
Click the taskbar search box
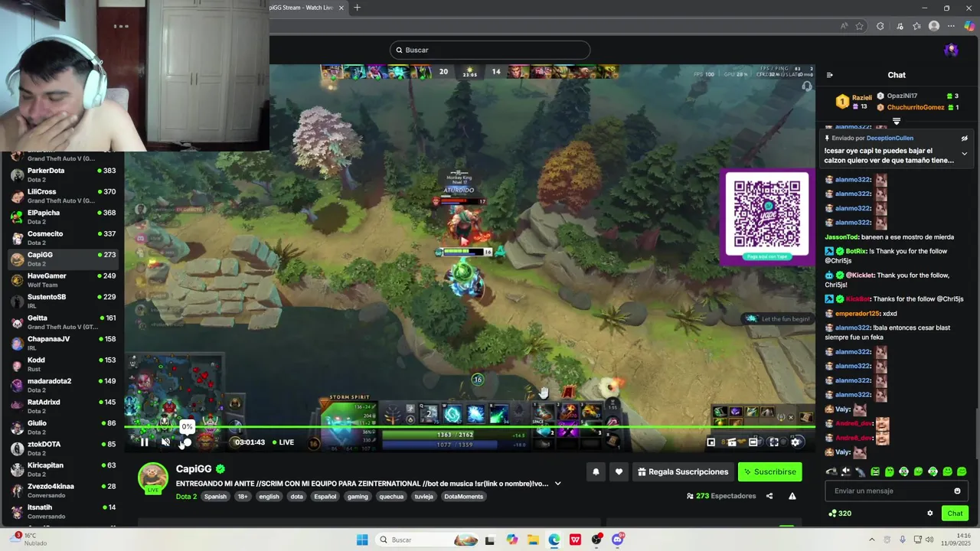tap(429, 540)
